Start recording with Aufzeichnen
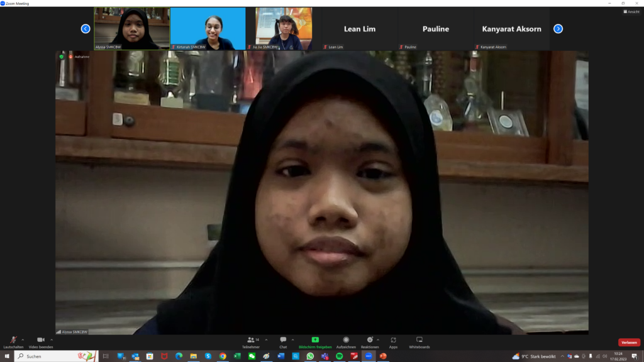Screen dimensions: 644x362 tap(346, 340)
